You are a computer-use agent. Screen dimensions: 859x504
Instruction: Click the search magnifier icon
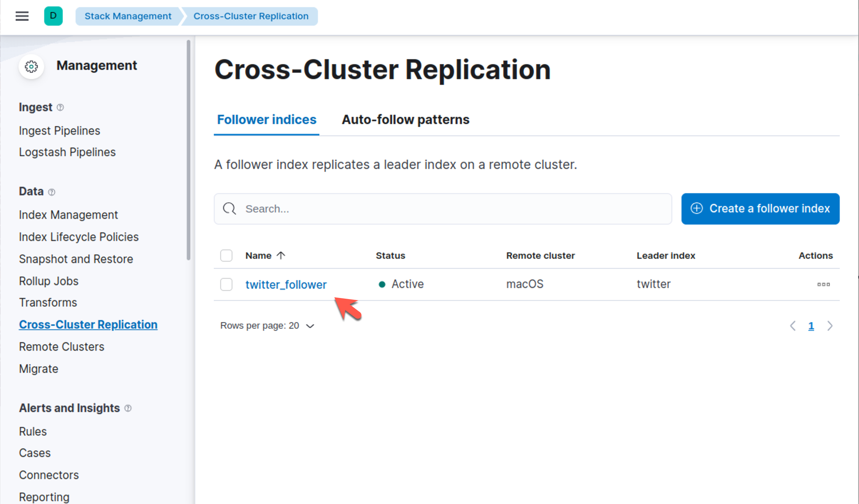pyautogui.click(x=229, y=209)
